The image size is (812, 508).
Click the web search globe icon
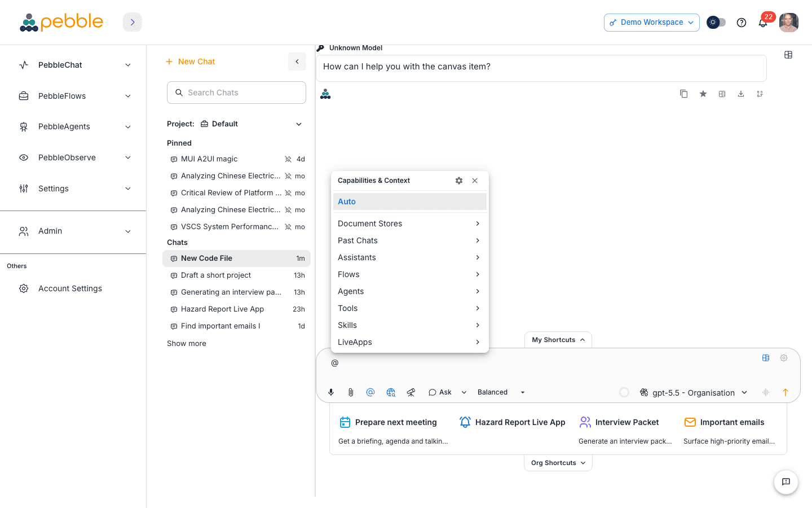coord(391,392)
